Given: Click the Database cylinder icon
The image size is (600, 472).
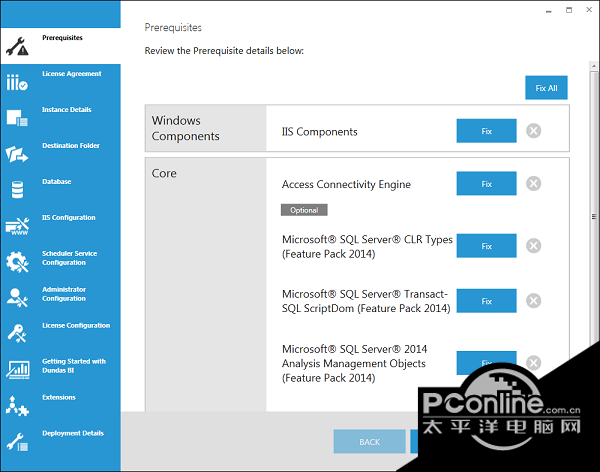Looking at the screenshot, I should [17, 190].
